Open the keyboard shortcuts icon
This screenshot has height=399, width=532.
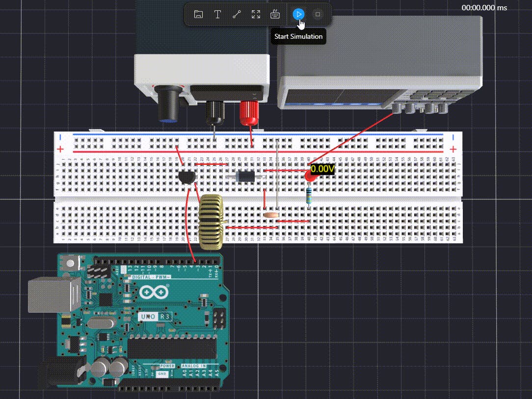click(x=275, y=14)
